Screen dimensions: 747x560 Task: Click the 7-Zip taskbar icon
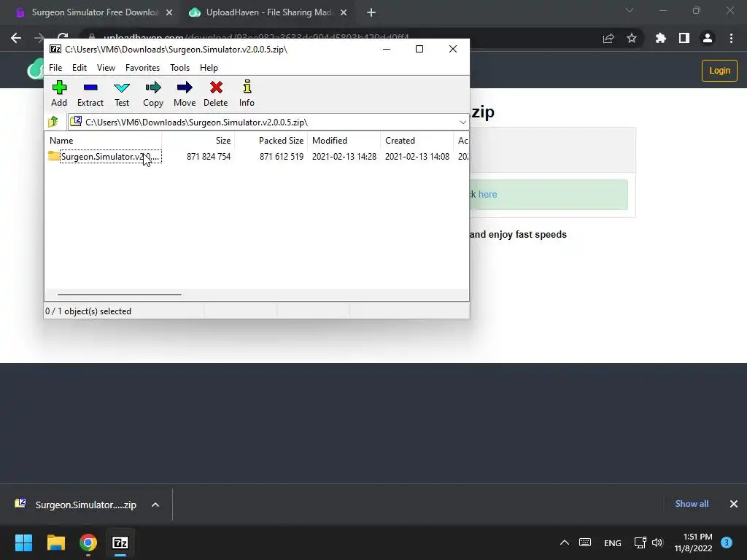(120, 542)
